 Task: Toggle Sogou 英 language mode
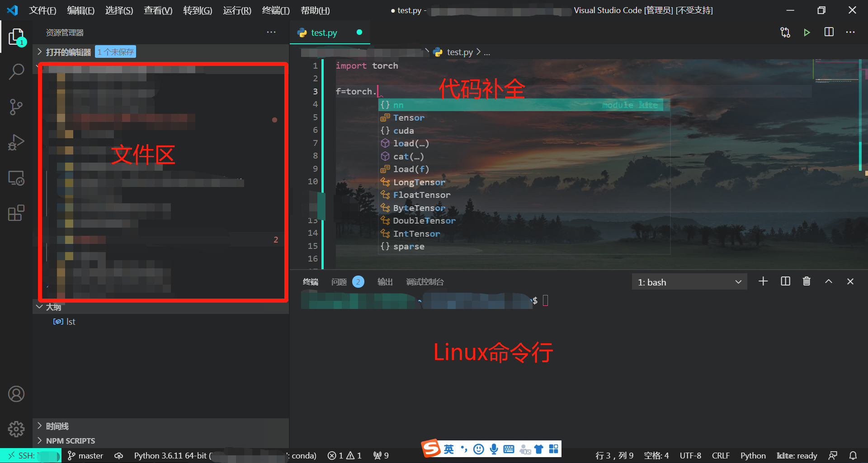tap(448, 449)
